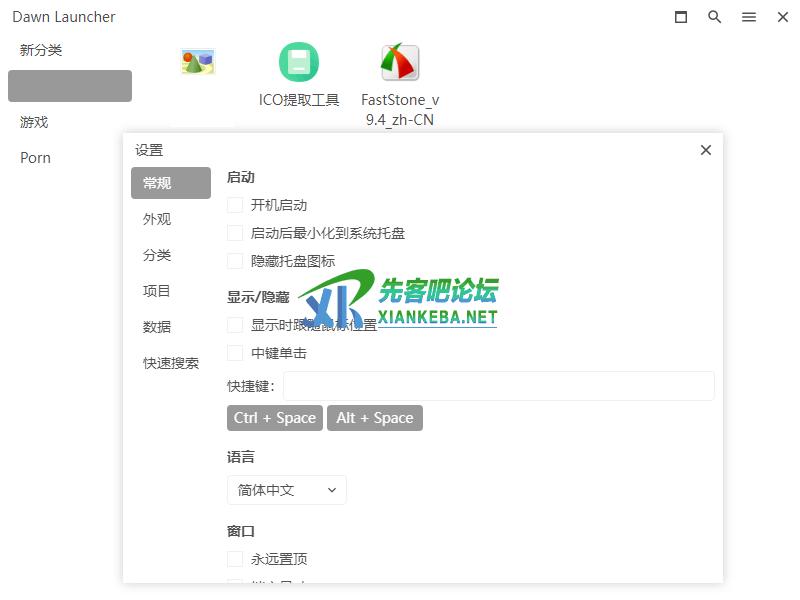This screenshot has height=600, width=800.
Task: Open the search magnifier icon
Action: pyautogui.click(x=715, y=17)
